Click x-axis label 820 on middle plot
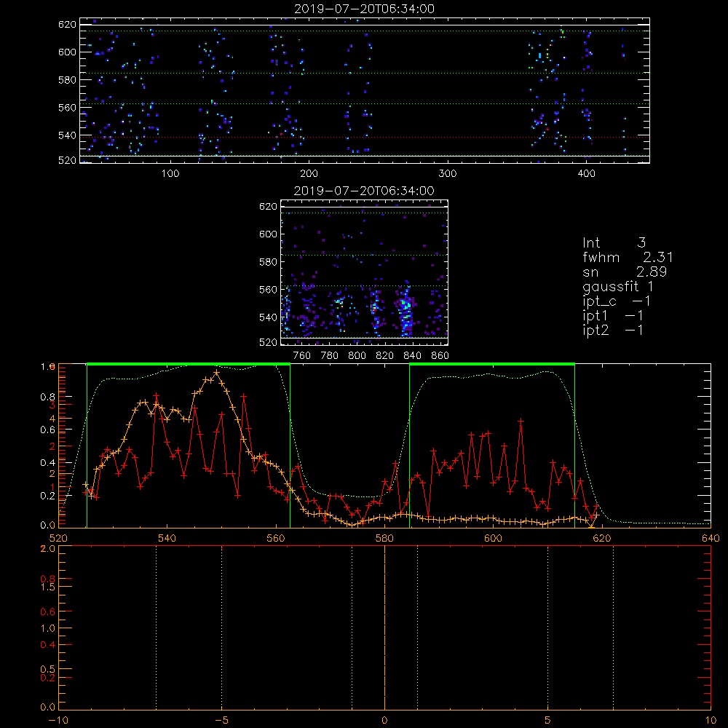 pos(385,356)
